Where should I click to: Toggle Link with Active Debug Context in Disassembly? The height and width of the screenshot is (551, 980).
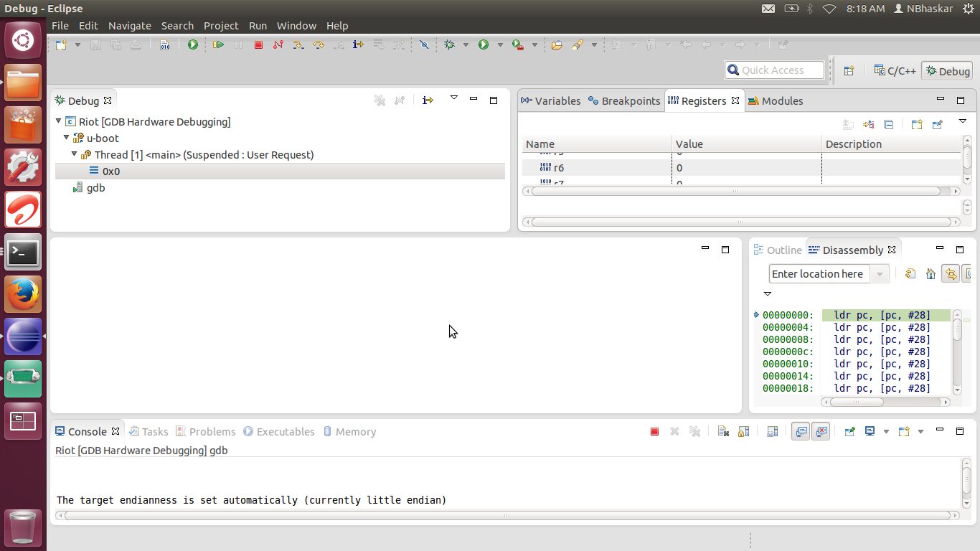(951, 274)
